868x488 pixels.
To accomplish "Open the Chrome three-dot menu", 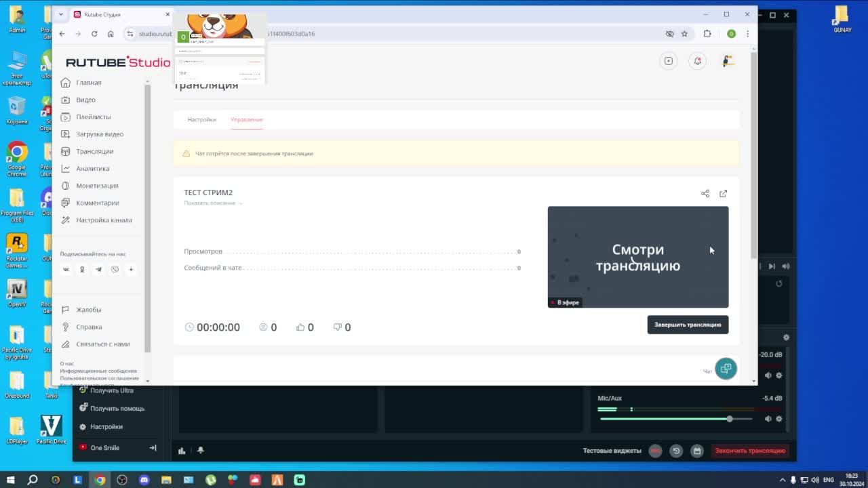I will [x=747, y=34].
